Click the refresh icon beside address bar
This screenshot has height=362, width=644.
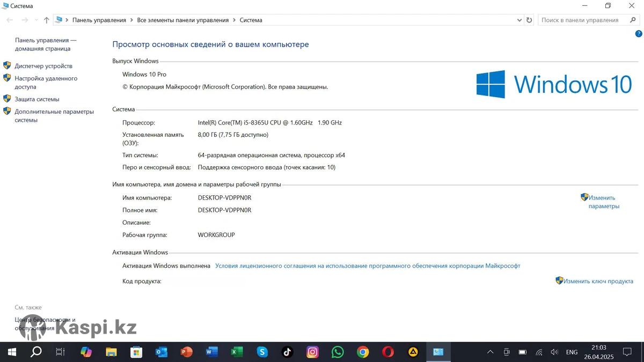[529, 20]
